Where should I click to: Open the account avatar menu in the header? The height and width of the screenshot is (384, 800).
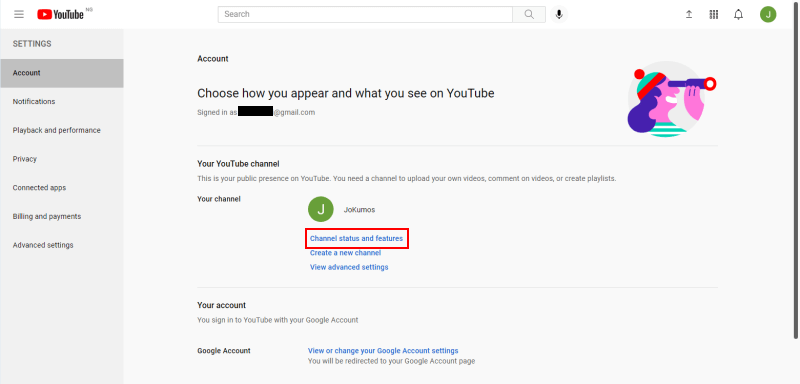(x=768, y=14)
